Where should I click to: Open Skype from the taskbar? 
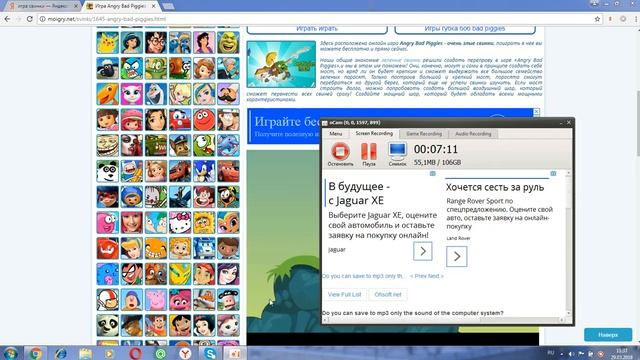pyautogui.click(x=210, y=353)
